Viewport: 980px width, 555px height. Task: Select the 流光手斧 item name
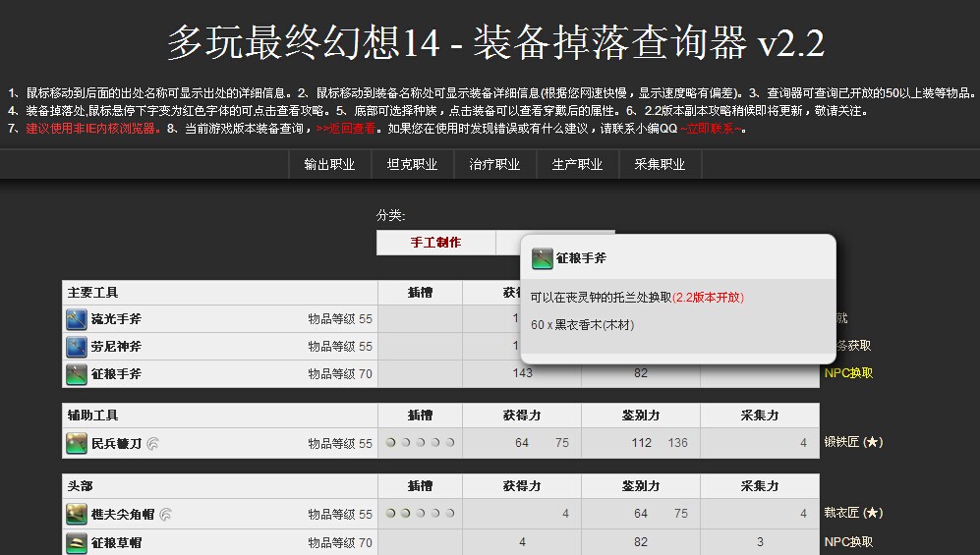pyautogui.click(x=116, y=319)
